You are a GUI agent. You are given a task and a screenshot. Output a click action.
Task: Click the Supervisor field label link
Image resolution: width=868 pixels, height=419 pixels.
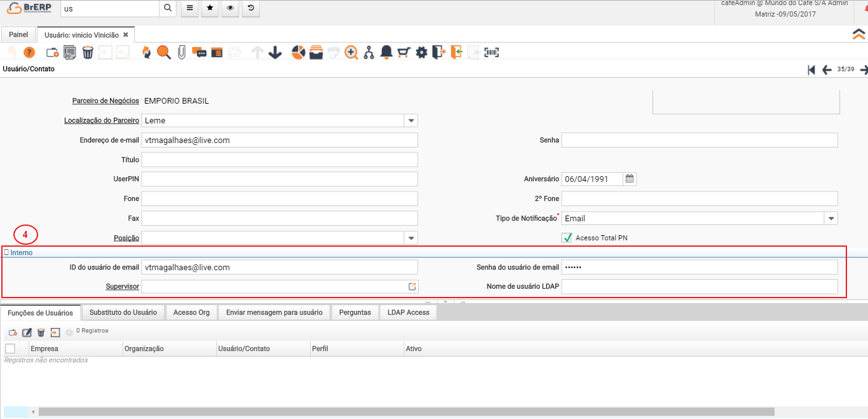[123, 287]
